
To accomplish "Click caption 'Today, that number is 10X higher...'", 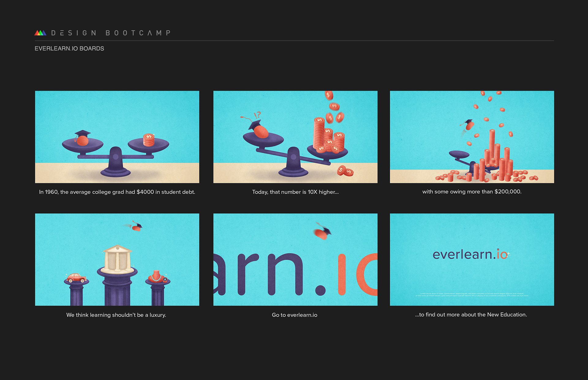I will (295, 192).
